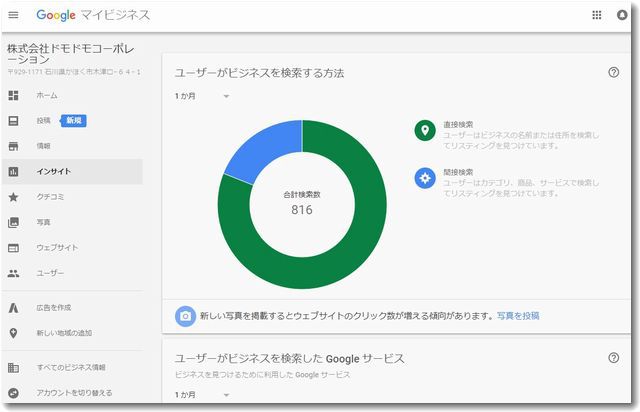Click the Home dashboard icon
640x412 pixels.
coord(13,96)
